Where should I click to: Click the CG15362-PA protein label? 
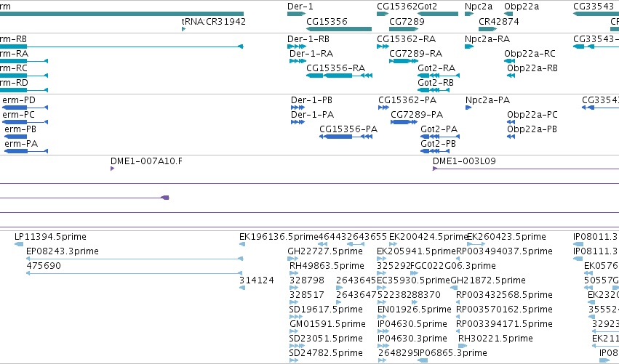(x=407, y=100)
